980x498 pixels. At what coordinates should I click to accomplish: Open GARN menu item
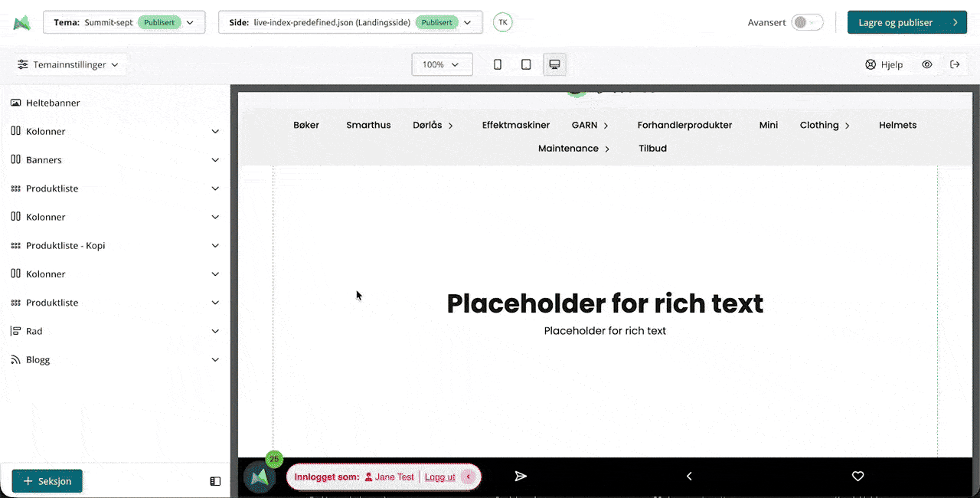coord(590,125)
